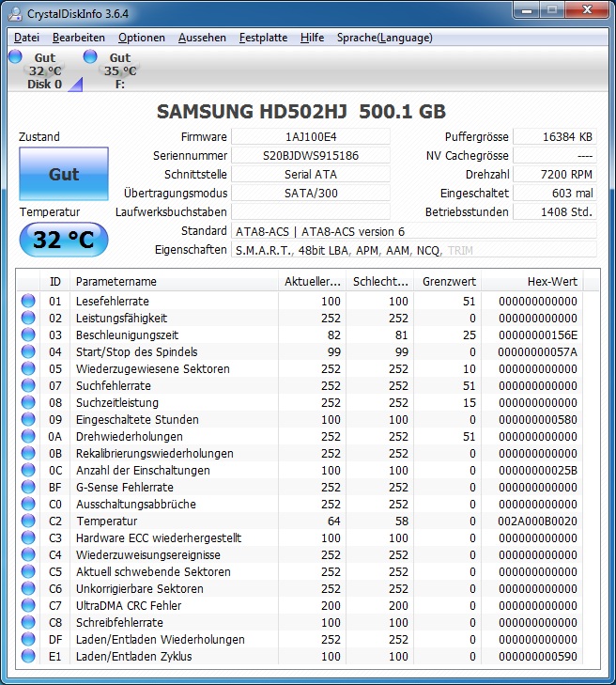Screen dimensions: 616x685
Task: Click the NV Cachegrösse value field
Action: (x=555, y=156)
